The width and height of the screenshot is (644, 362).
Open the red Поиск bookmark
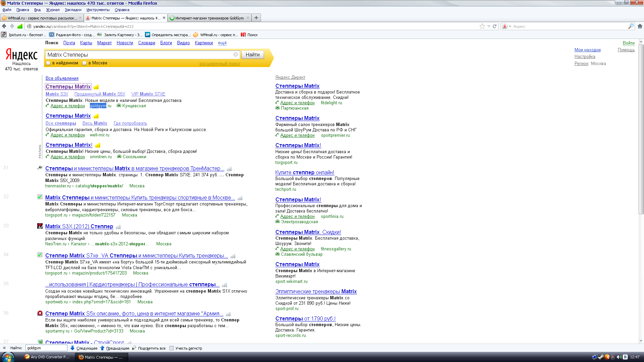(x=249, y=35)
